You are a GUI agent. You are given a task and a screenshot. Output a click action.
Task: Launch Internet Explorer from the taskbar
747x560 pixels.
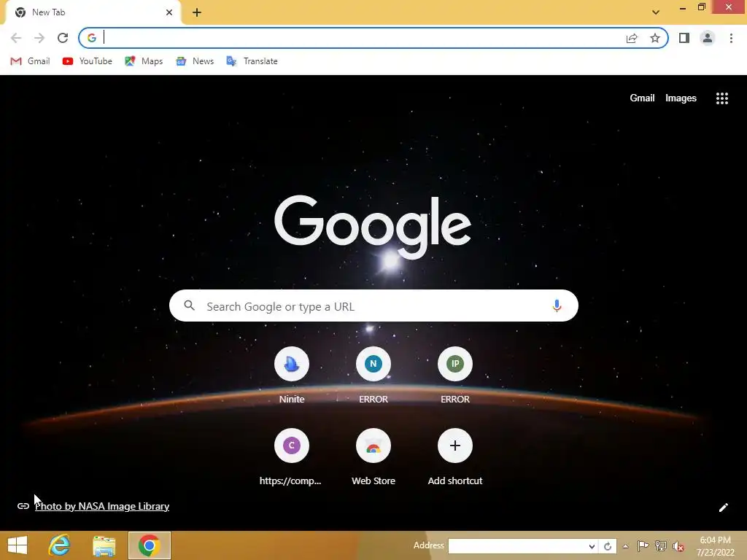pos(60,545)
